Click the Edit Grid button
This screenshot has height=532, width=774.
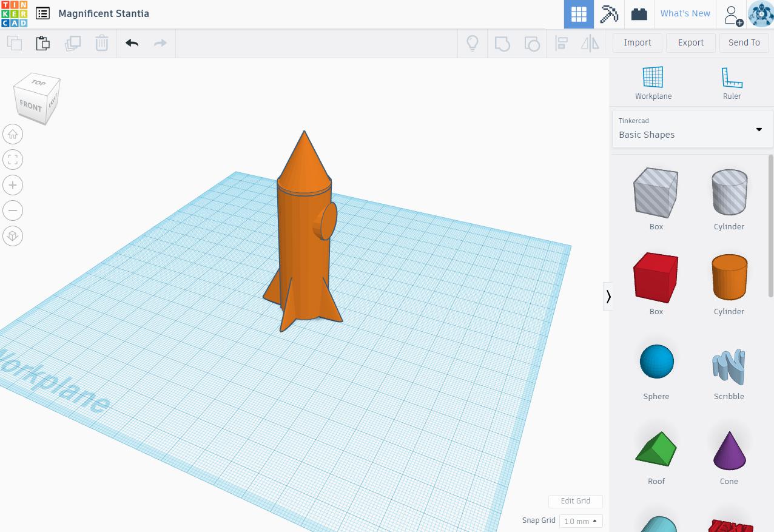(x=575, y=501)
